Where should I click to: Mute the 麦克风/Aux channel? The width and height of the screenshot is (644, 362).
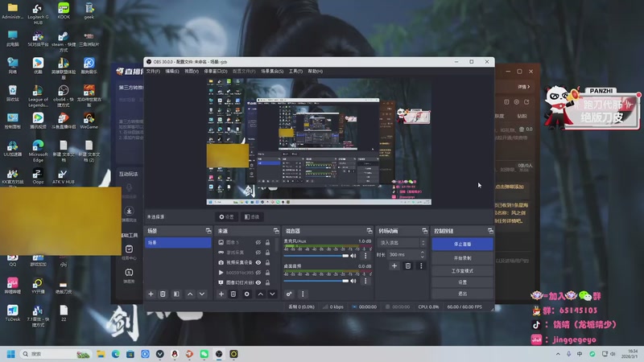point(353,256)
